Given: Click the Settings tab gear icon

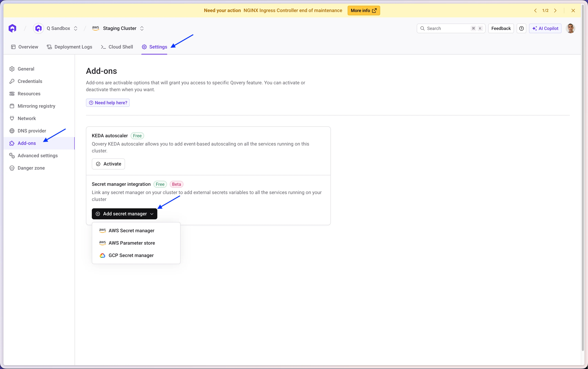Looking at the screenshot, I should click(144, 47).
